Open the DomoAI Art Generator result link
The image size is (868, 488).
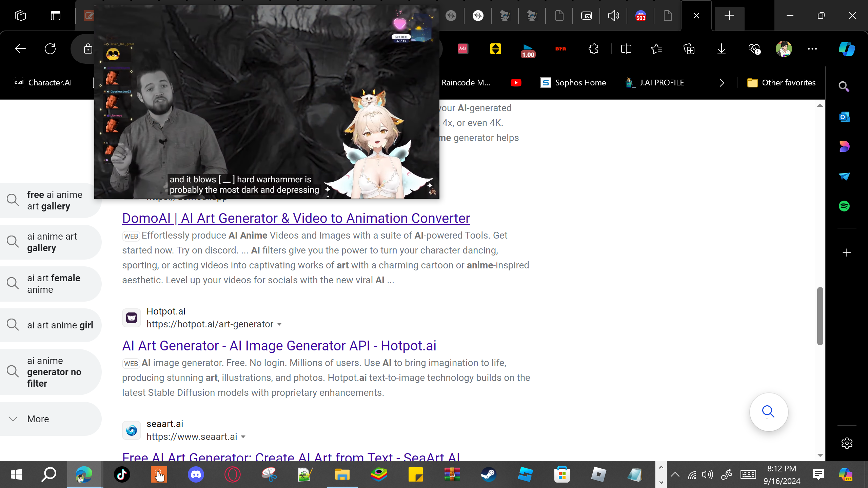pyautogui.click(x=296, y=218)
